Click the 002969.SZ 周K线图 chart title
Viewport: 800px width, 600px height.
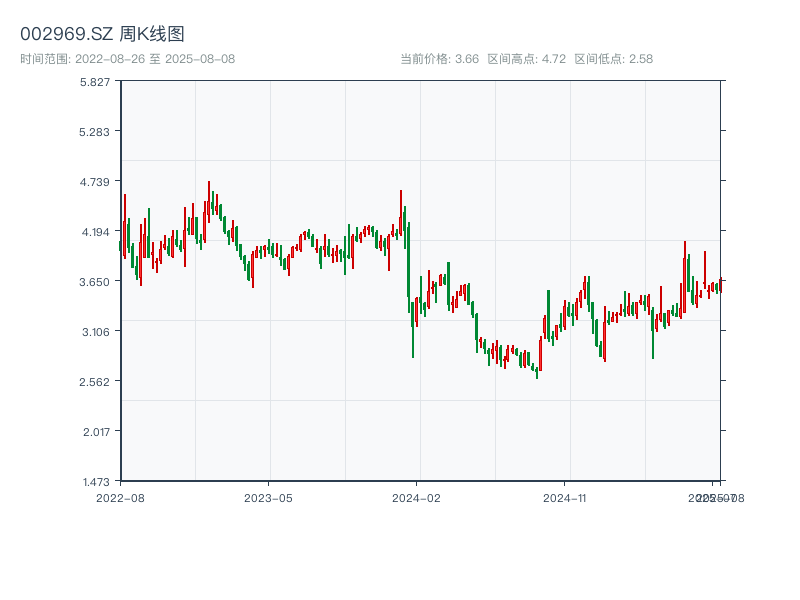(x=102, y=34)
